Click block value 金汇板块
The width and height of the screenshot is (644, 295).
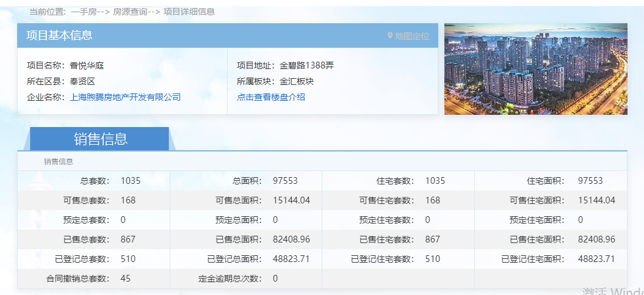[297, 81]
